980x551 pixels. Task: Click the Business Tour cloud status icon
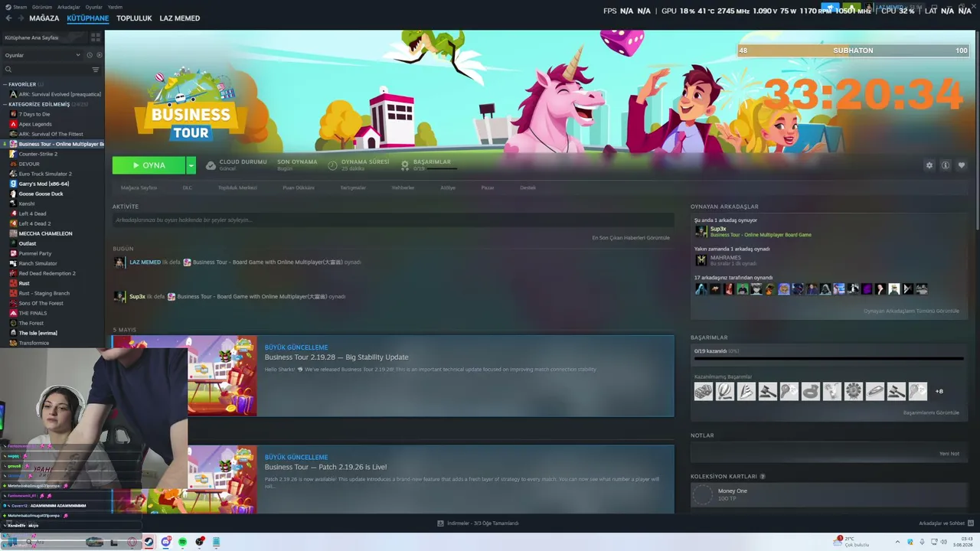coord(211,165)
